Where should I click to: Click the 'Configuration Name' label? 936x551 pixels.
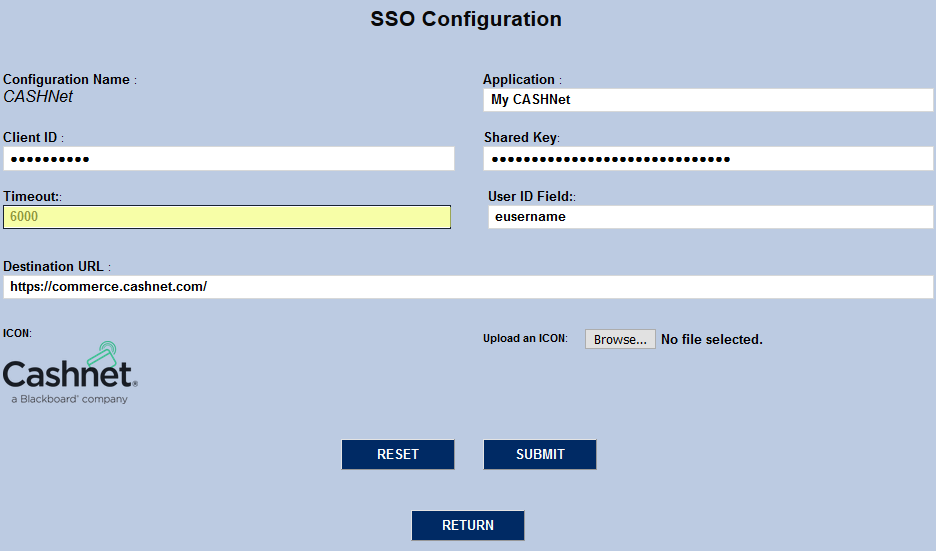pos(67,79)
